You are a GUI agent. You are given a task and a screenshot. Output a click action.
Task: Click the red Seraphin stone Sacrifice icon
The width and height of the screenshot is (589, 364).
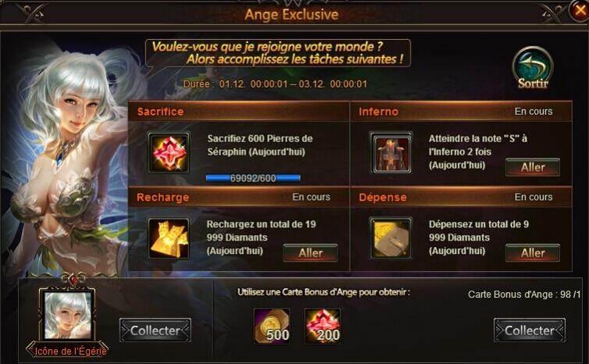coord(169,152)
